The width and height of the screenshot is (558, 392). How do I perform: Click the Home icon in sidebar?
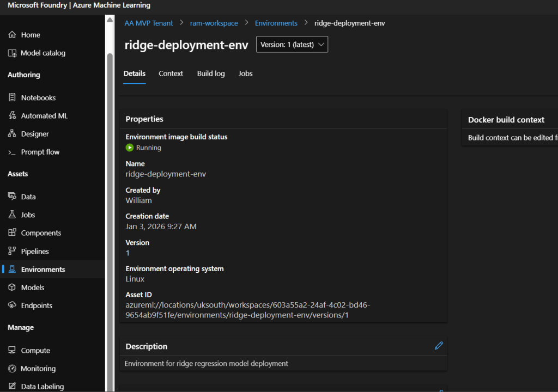coord(12,35)
